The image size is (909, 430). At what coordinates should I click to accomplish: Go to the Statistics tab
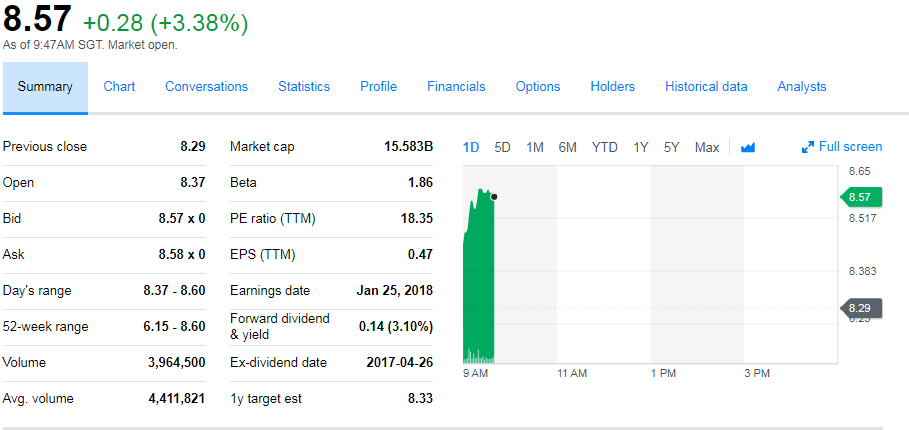click(304, 87)
